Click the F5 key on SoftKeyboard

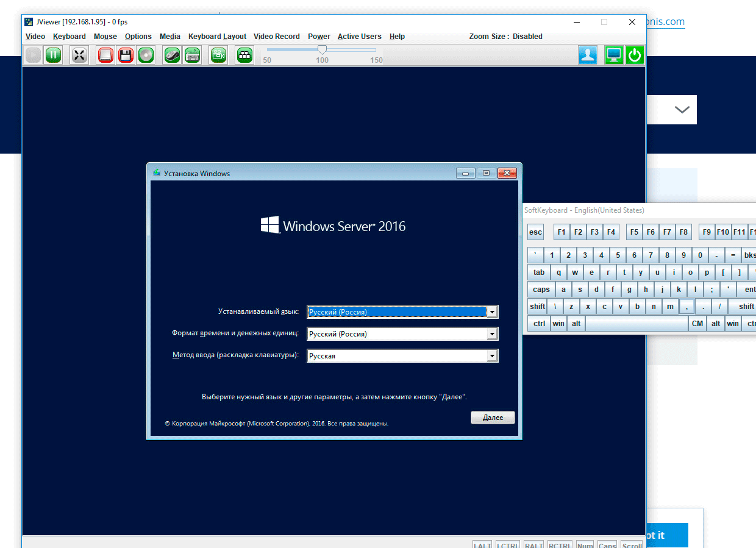[634, 232]
